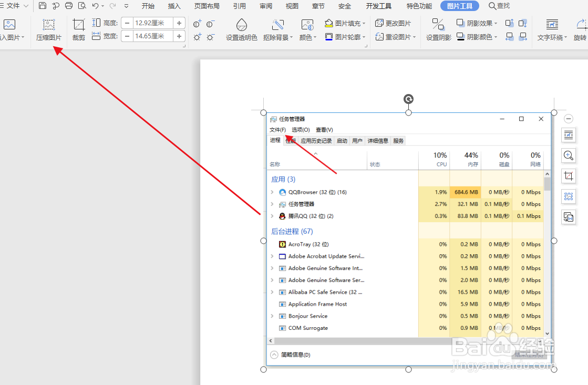The image size is (588, 385).
Task: Switch to the 章节 tab
Action: (318, 6)
